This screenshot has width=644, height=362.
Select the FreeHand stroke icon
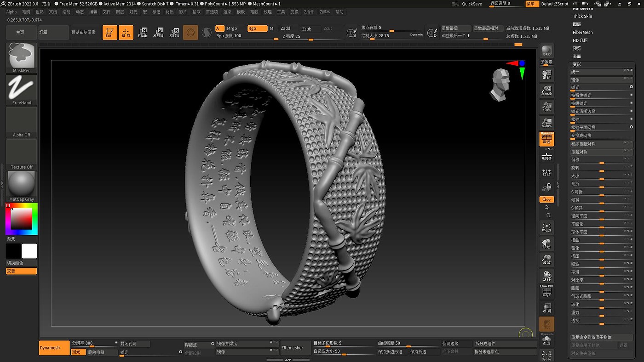click(22, 89)
